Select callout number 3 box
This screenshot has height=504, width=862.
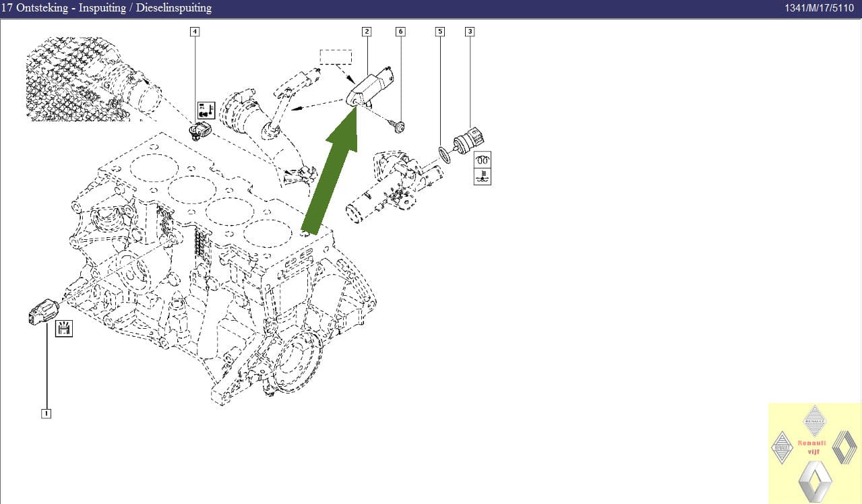point(469,31)
